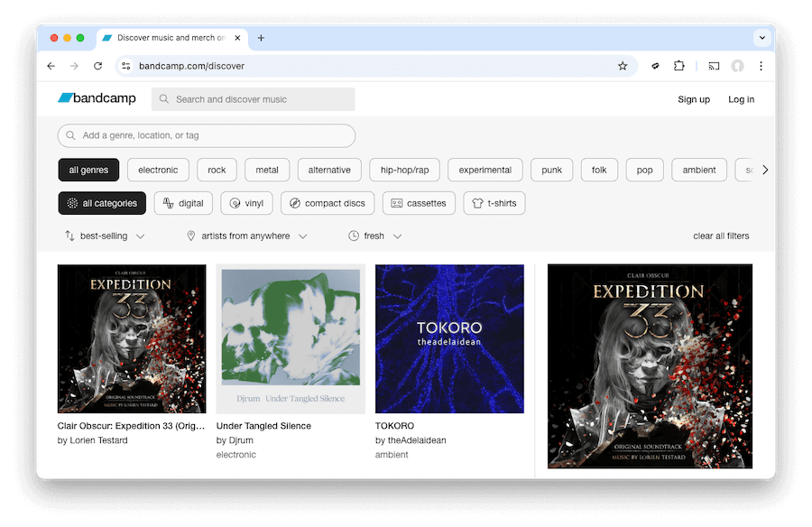Close the Discover music tab
This screenshot has height=527, width=812.
pos(237,38)
